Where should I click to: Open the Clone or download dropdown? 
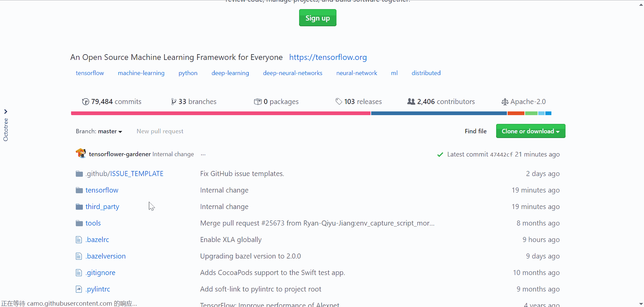[x=530, y=131]
